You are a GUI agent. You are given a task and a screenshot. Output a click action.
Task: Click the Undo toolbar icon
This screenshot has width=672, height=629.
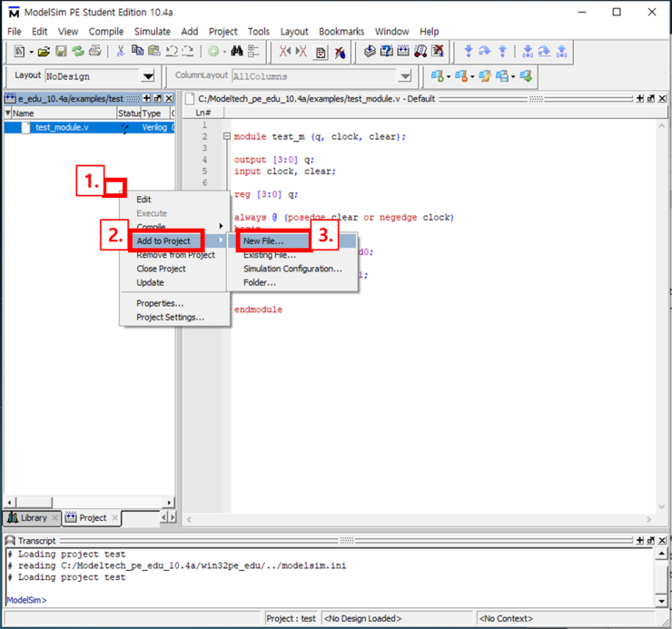tap(172, 52)
